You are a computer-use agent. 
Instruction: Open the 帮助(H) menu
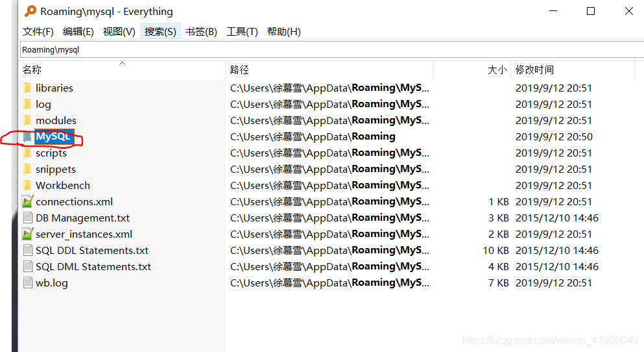pyautogui.click(x=284, y=32)
